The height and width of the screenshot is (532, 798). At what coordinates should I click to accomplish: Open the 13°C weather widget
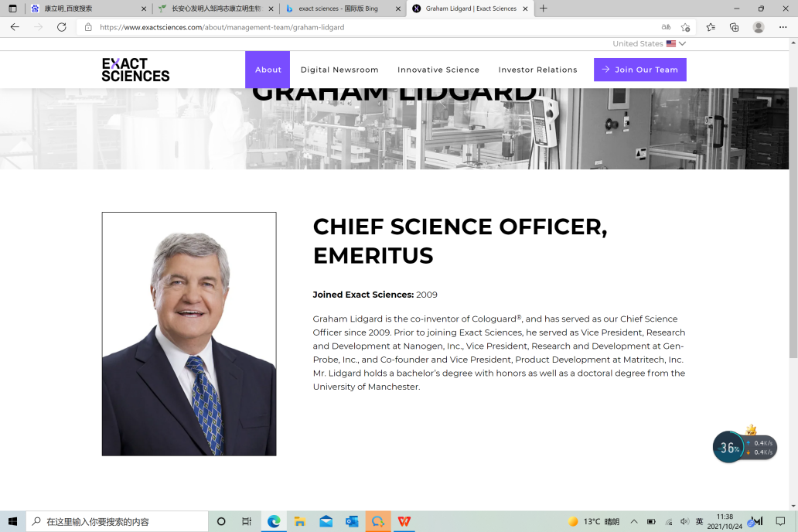tap(594, 521)
